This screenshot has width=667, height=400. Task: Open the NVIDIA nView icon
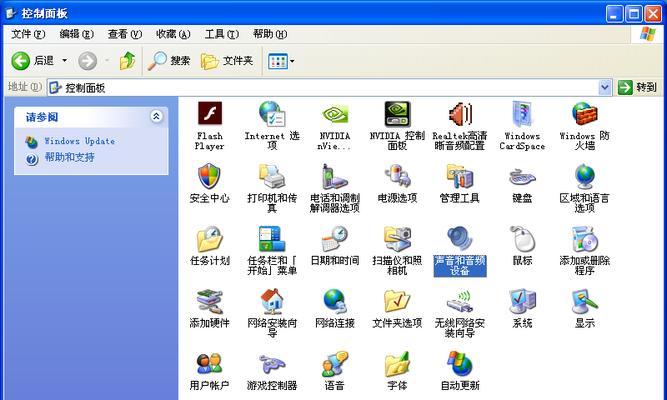click(335, 114)
